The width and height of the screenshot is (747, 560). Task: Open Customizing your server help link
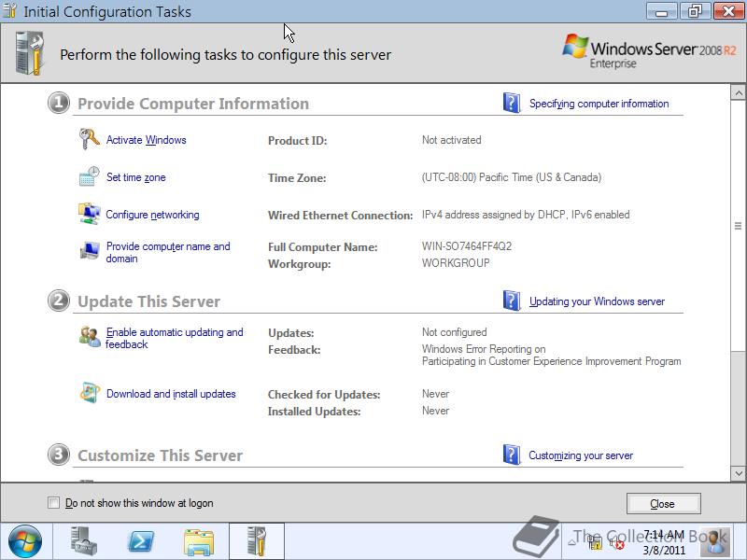tap(581, 455)
